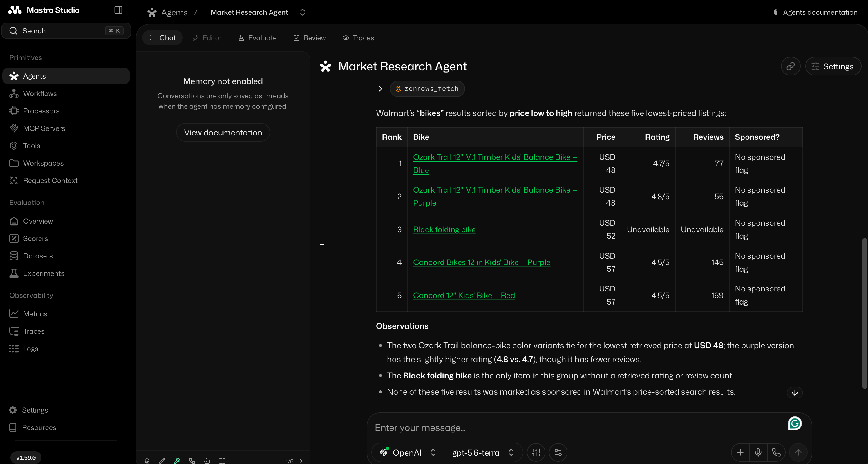This screenshot has width=868, height=464.
Task: Open the OpenAI provider dropdown
Action: point(408,452)
